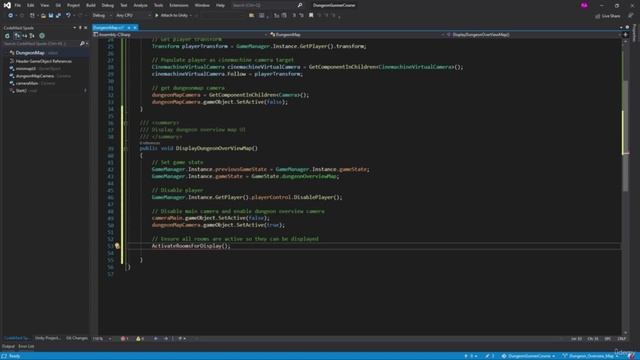The height and width of the screenshot is (360, 640).
Task: Open the Help menu
Action: tap(220, 5)
